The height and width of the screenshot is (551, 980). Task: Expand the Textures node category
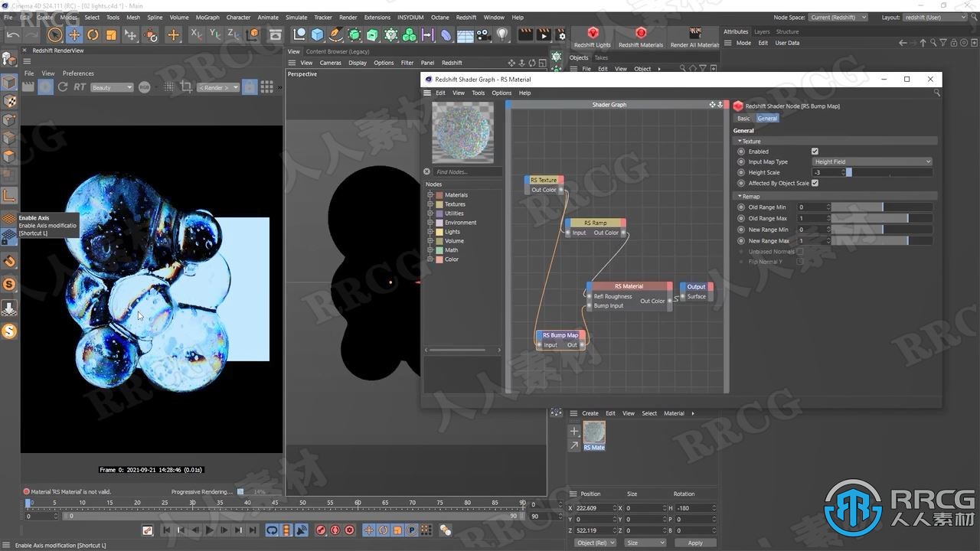point(430,204)
